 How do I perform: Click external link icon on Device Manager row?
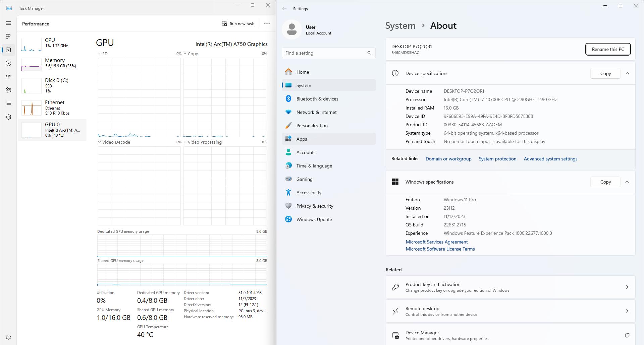coord(627,335)
